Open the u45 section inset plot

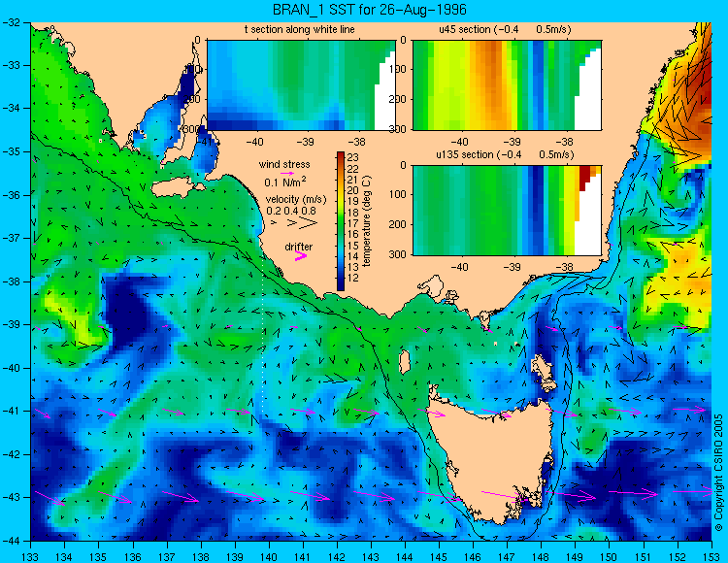507,85
